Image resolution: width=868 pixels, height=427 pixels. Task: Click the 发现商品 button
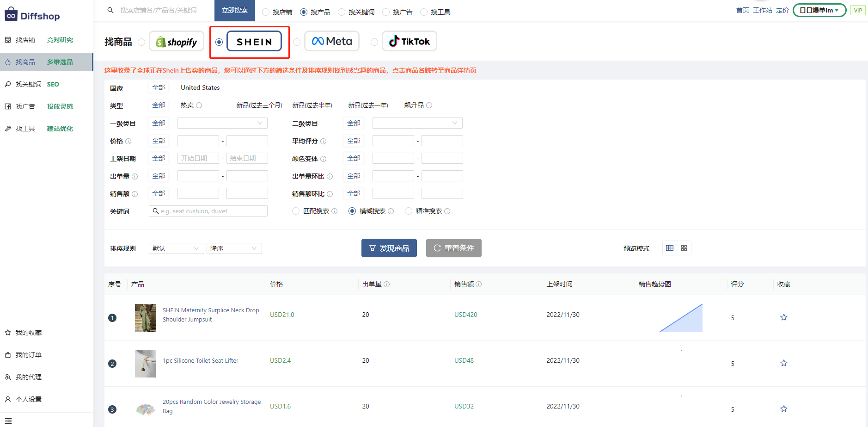(389, 248)
